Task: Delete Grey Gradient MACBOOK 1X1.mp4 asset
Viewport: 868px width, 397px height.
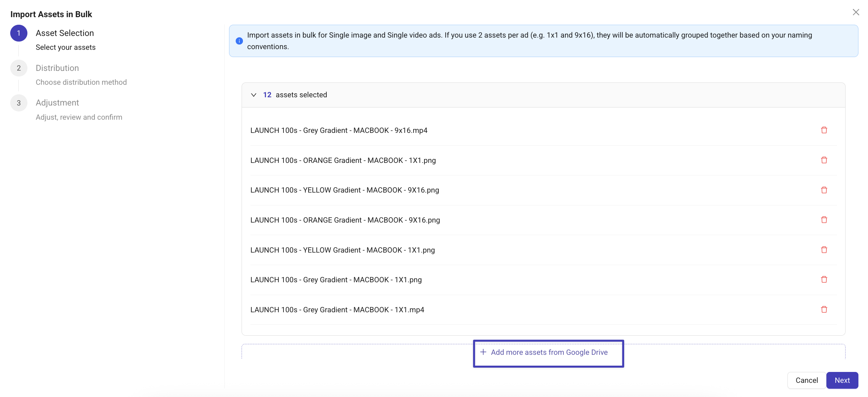Action: [824, 309]
